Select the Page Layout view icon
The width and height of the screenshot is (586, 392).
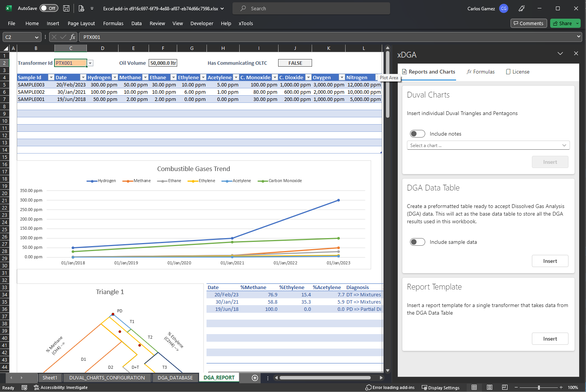point(490,387)
